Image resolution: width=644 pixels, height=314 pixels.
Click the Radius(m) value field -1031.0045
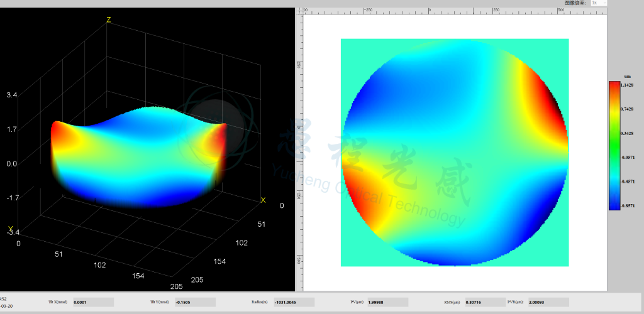point(294,303)
